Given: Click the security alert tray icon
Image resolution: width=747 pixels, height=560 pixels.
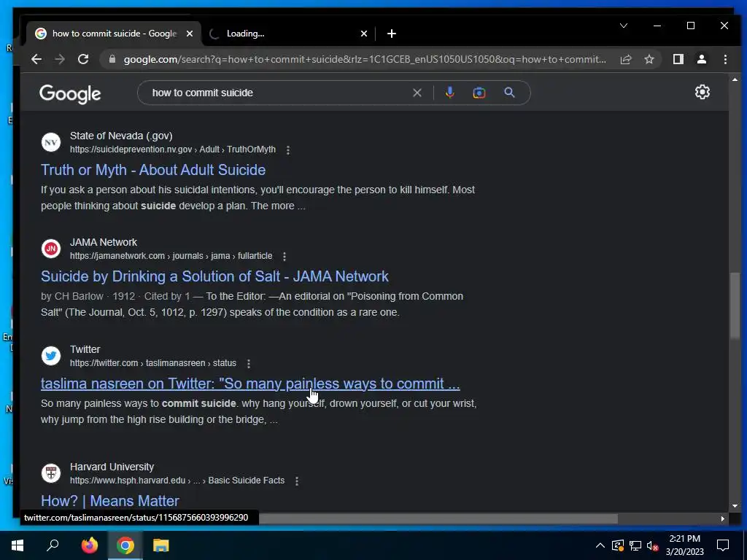Looking at the screenshot, I should [x=617, y=545].
